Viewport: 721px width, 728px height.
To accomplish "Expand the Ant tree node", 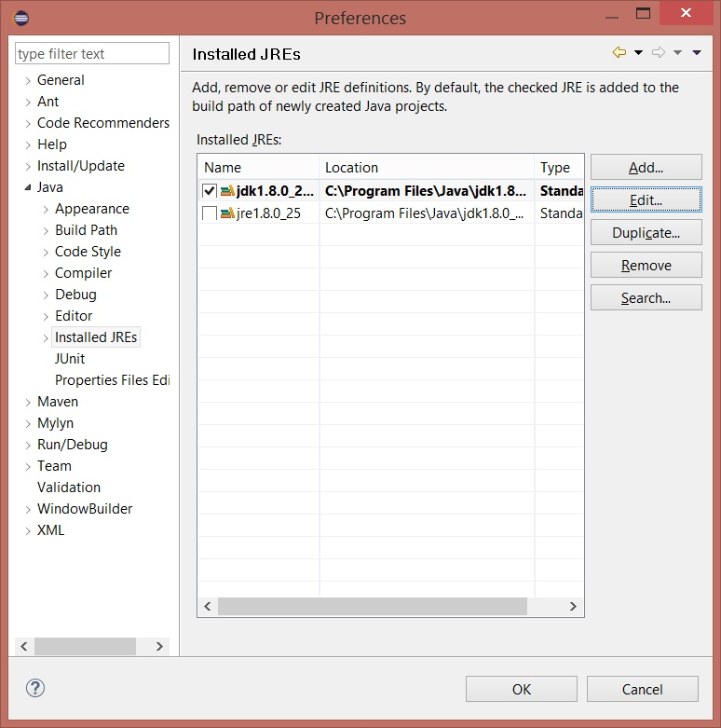I will (28, 103).
